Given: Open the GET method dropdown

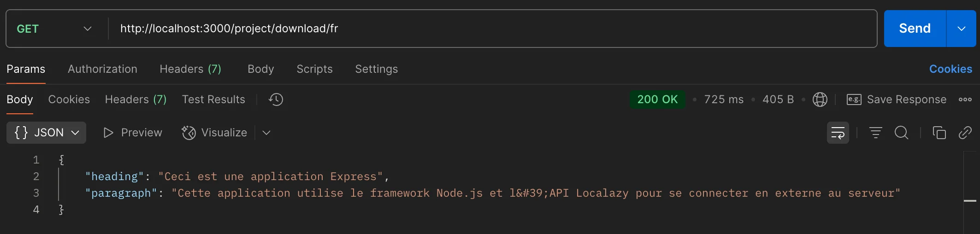Looking at the screenshot, I should pyautogui.click(x=54, y=29).
